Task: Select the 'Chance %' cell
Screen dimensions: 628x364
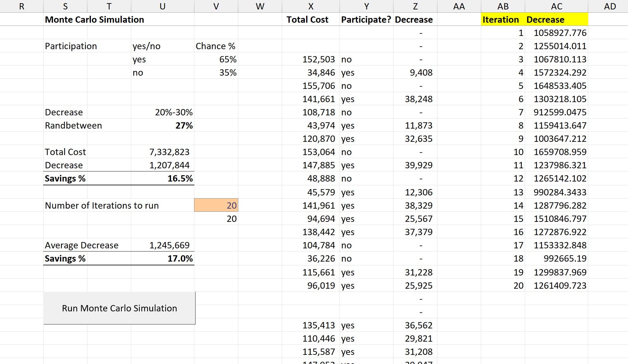Action: (216, 46)
